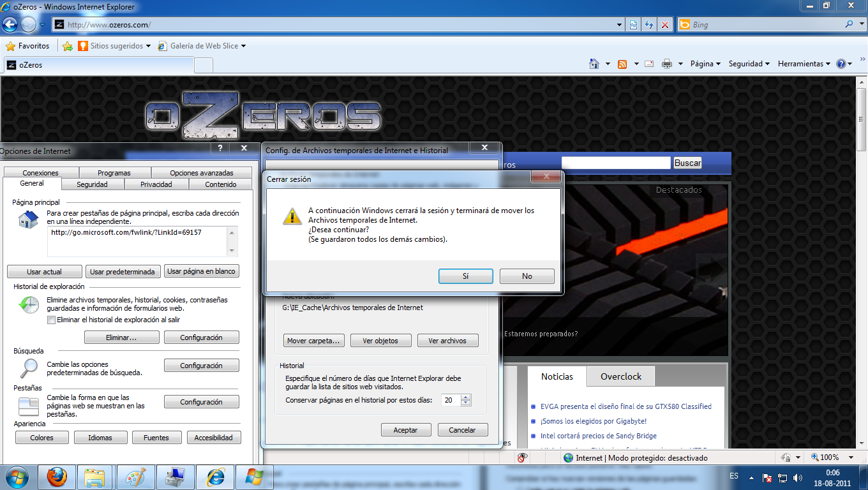This screenshot has height=490, width=868.
Task: Click the network tray icon
Action: 782,477
